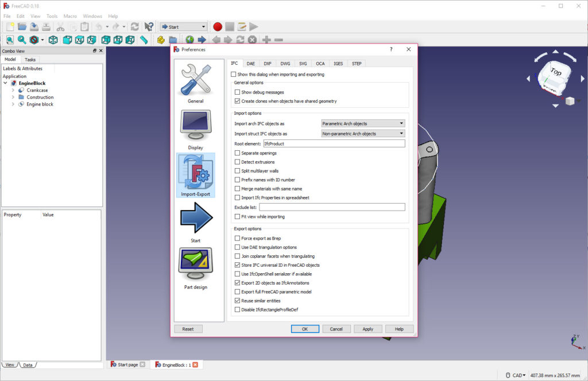588x381 pixels.
Task: Click the scissors Cut icon
Action: pos(60,26)
